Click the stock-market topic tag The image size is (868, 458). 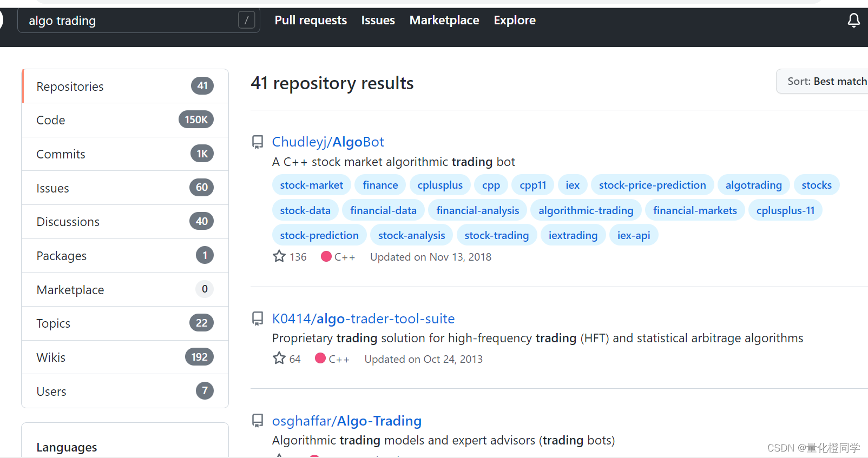tap(312, 185)
